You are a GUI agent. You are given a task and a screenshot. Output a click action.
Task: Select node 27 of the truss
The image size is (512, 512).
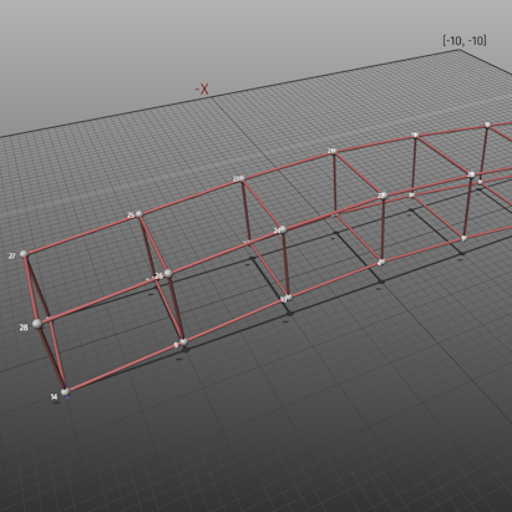coord(23,254)
